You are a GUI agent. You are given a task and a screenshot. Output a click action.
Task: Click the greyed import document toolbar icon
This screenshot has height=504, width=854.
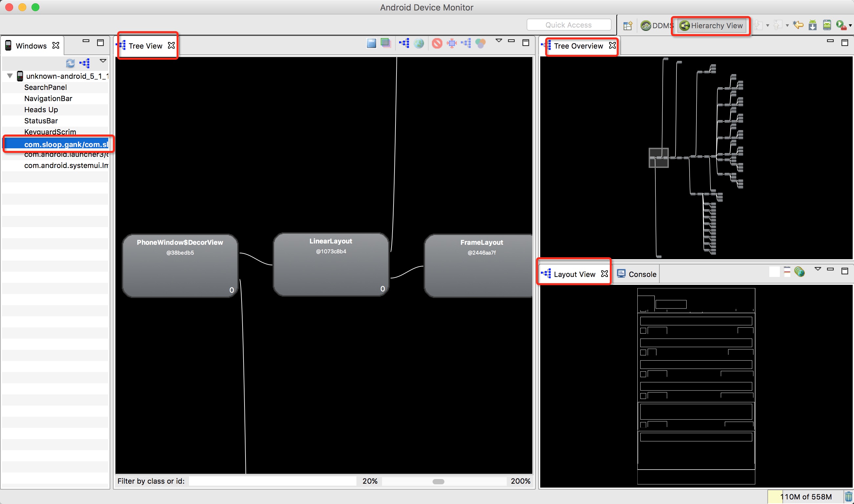pos(758,25)
